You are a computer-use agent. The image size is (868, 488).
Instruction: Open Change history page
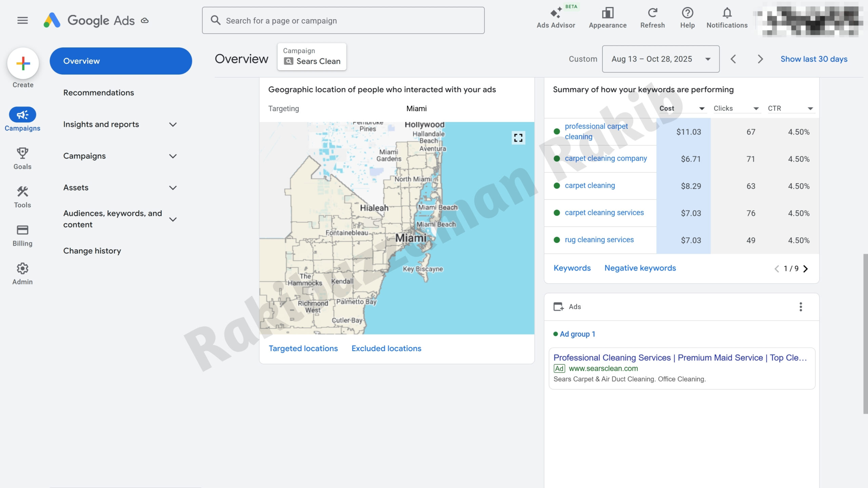tap(92, 251)
